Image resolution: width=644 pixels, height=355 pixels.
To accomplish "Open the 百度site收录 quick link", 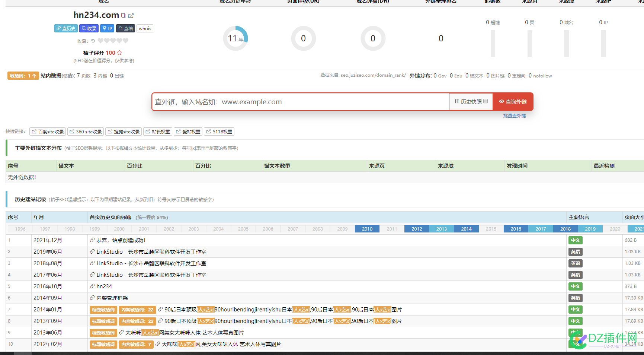I will point(48,131).
